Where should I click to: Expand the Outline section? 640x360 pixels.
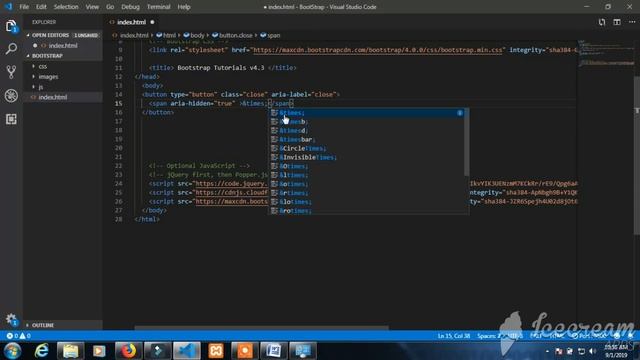pyautogui.click(x=62, y=325)
